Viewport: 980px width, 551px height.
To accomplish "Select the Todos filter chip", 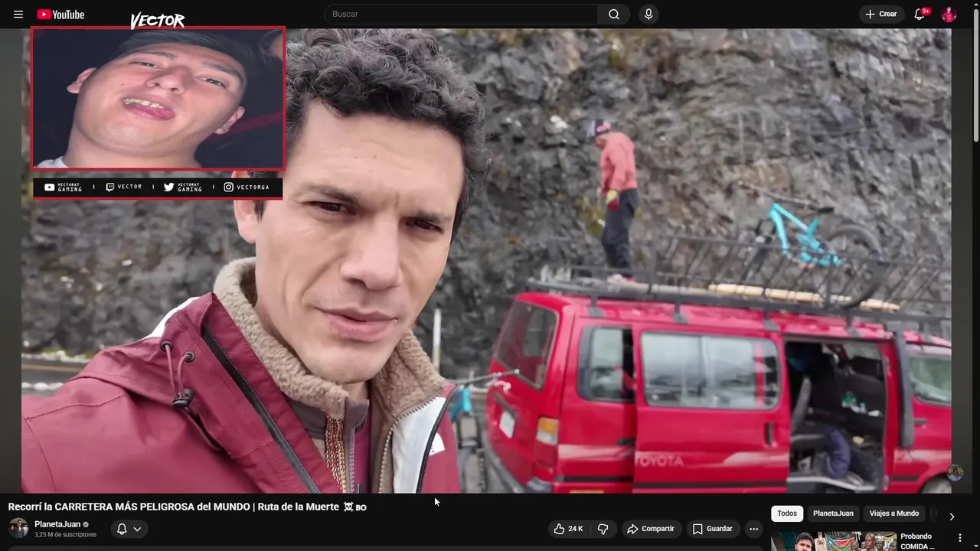I will point(787,514).
